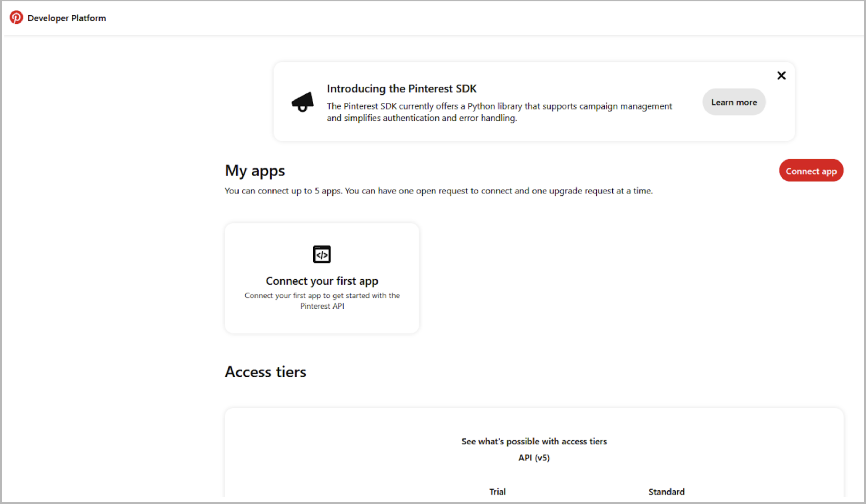
Task: Click the My apps heading
Action: [x=255, y=171]
